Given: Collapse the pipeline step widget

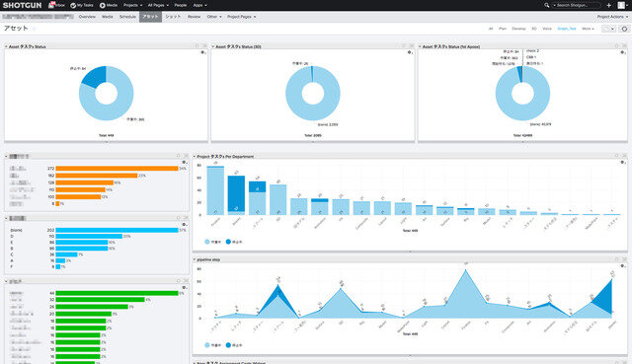Looking at the screenshot, I should 195,259.
